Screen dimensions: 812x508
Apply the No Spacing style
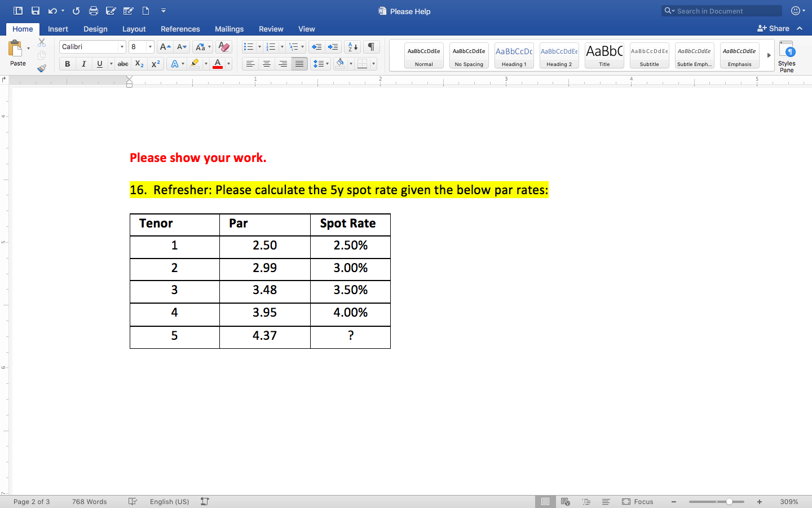tap(469, 55)
